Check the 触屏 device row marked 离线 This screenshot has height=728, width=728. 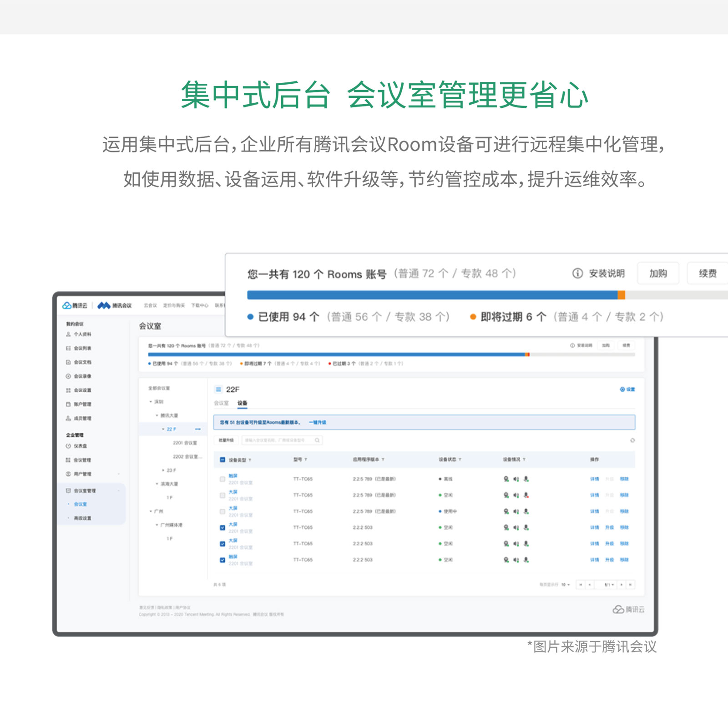point(222,479)
